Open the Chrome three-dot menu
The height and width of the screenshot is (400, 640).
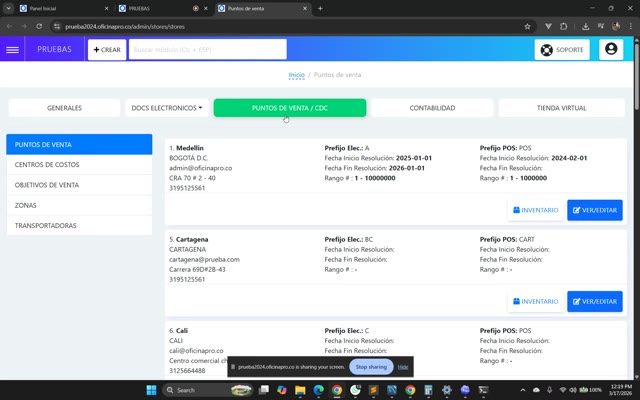[x=630, y=27]
